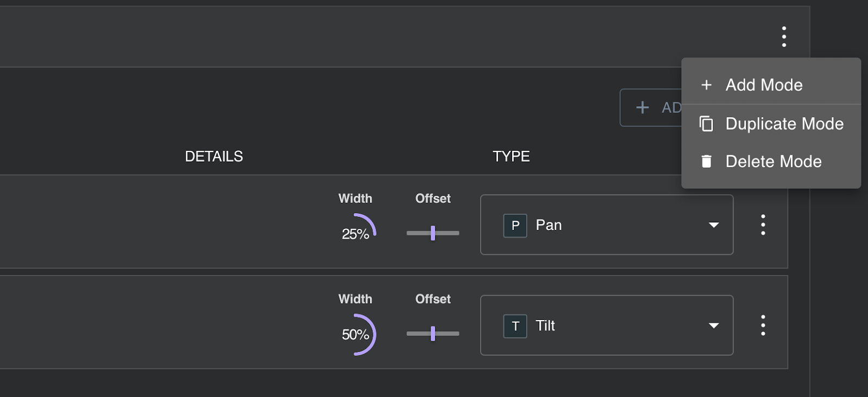Click the Pan row Offset slider handle
Screen dimensions: 868x397
[432, 233]
